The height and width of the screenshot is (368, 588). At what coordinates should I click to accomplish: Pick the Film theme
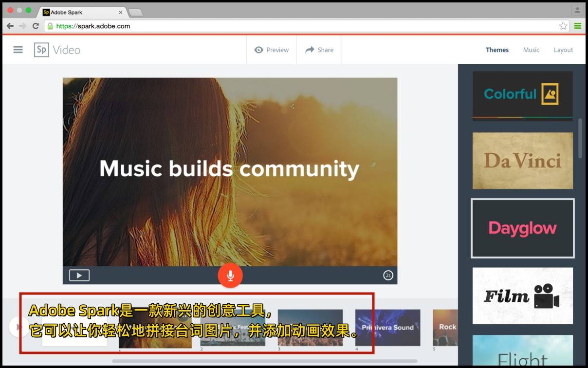pos(522,295)
